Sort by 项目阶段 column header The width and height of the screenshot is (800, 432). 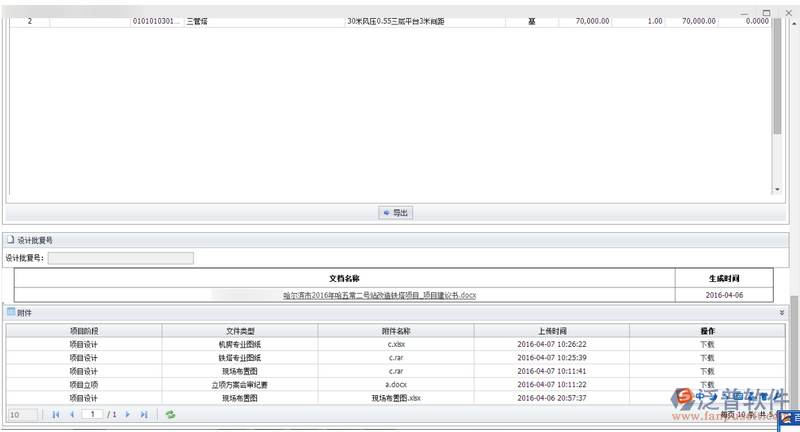tap(84, 331)
